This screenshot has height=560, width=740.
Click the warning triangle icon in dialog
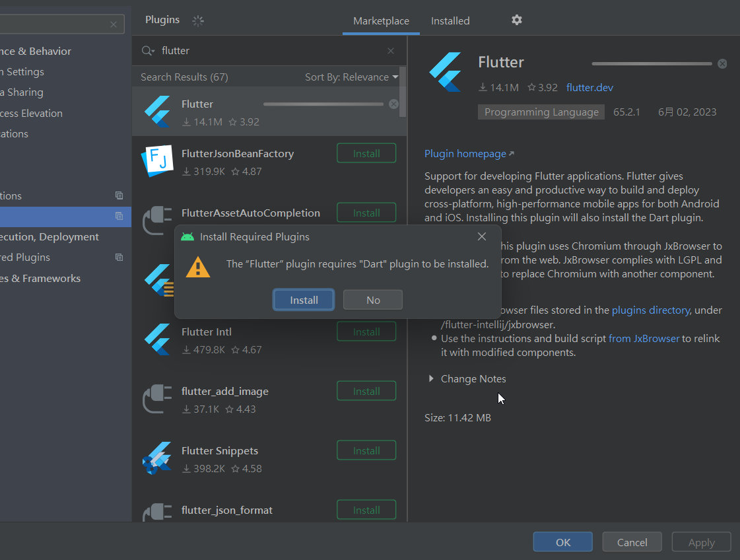[x=198, y=267]
